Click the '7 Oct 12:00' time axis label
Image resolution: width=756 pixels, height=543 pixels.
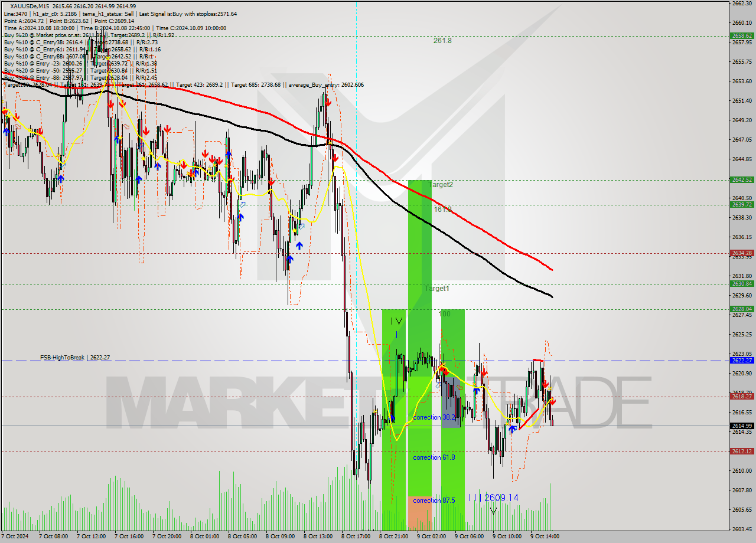coord(92,537)
